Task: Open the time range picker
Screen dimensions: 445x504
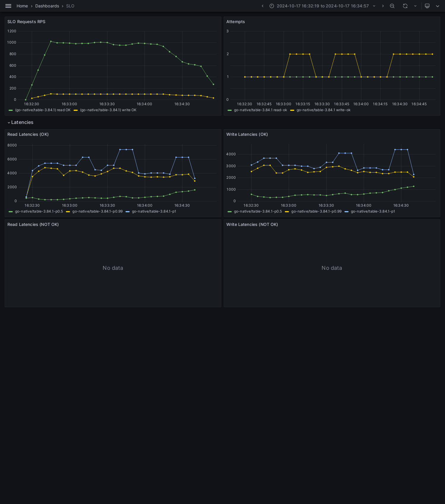Action: (322, 6)
